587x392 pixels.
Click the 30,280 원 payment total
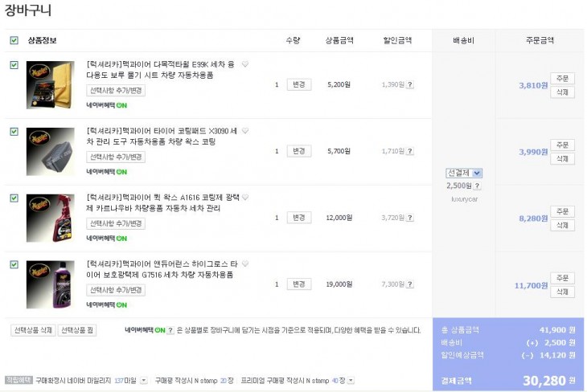[x=549, y=381]
